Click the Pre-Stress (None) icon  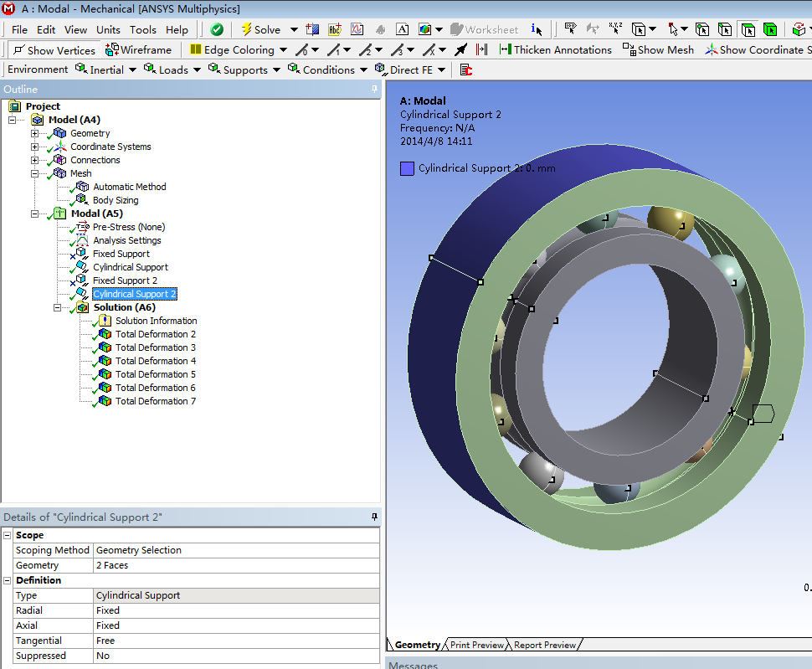(x=82, y=227)
